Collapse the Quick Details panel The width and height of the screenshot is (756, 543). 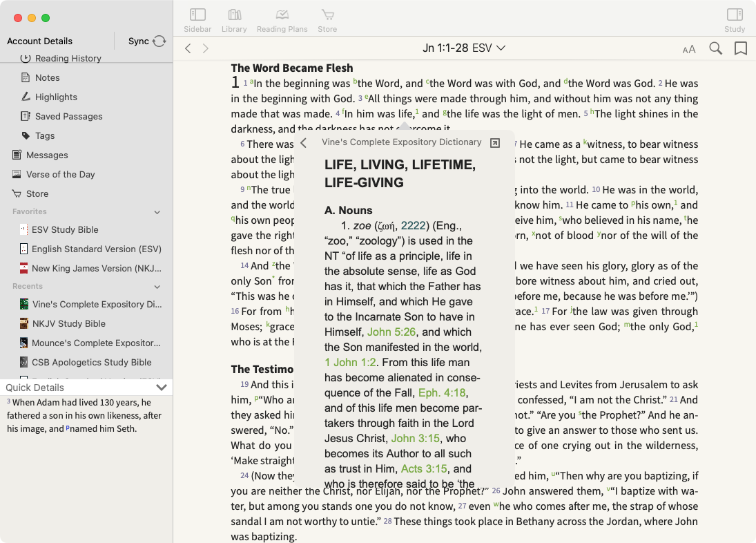pyautogui.click(x=162, y=388)
